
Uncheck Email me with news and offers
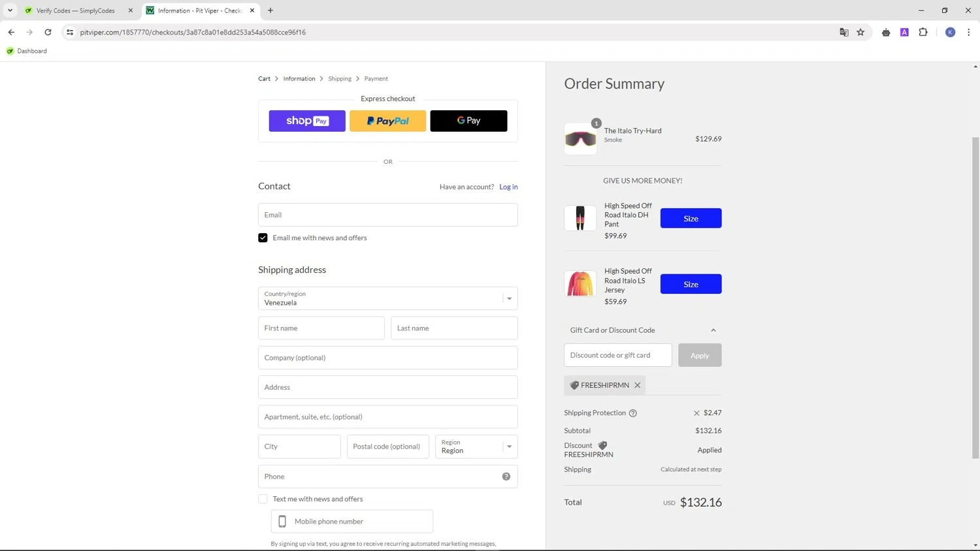[263, 238]
